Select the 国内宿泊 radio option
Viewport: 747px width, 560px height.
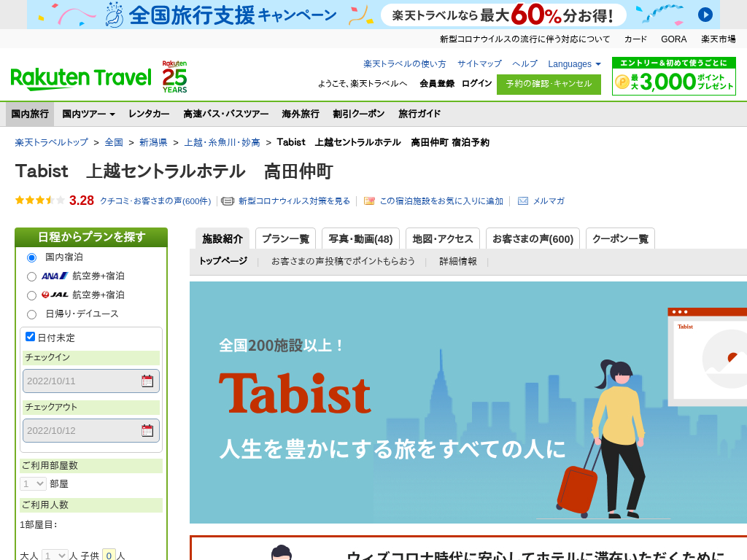[x=31, y=257]
